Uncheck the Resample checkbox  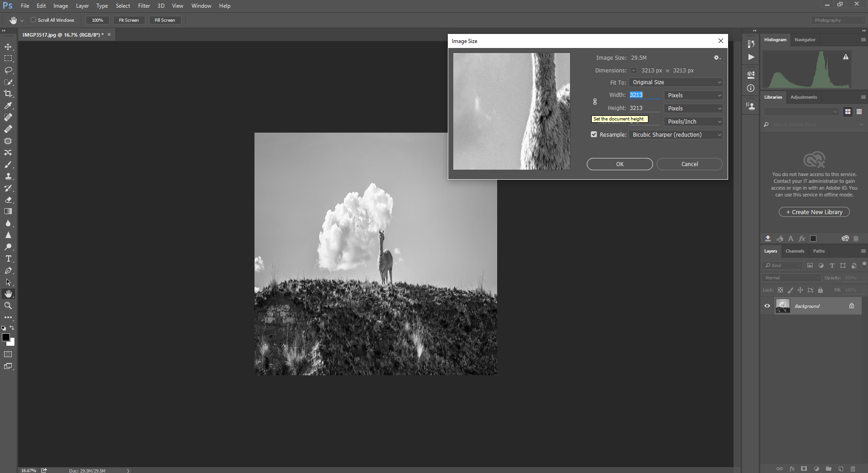click(x=594, y=134)
